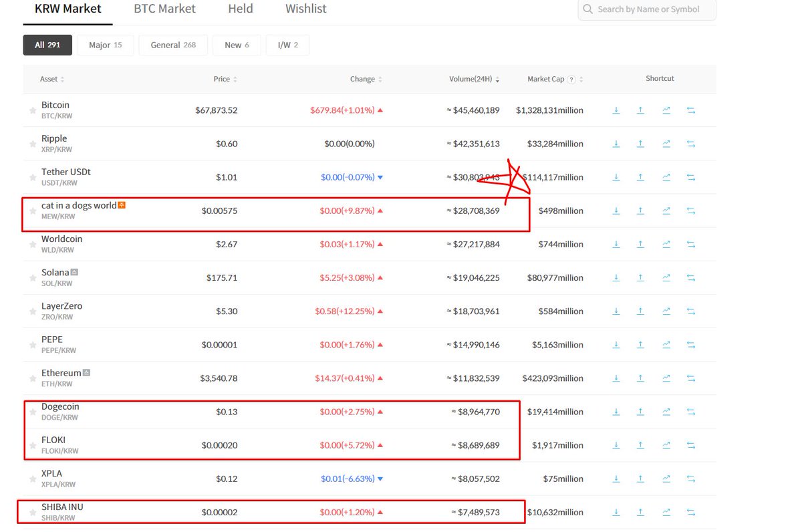Select the Major filter
This screenshot has height=532, width=802.
[x=105, y=45]
